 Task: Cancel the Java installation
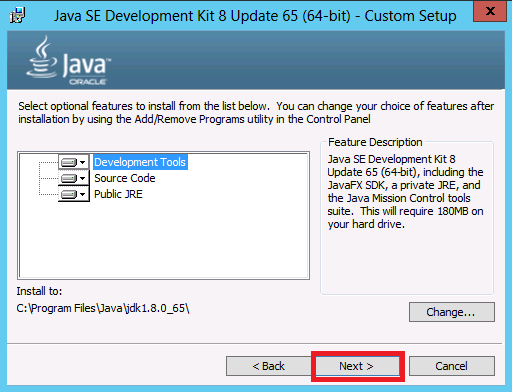coord(452,366)
